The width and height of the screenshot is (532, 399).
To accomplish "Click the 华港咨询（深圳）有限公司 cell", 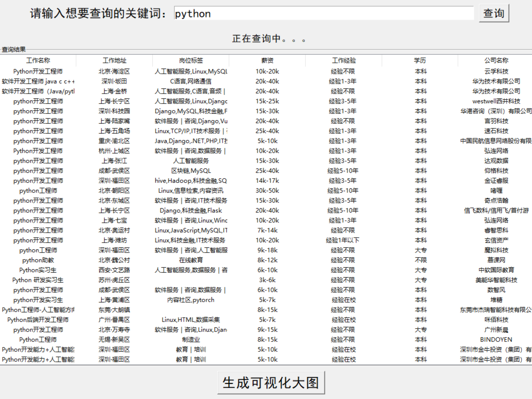I will tap(496, 111).
